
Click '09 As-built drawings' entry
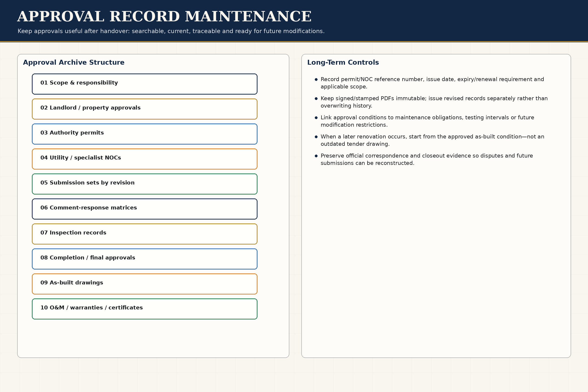145,284
